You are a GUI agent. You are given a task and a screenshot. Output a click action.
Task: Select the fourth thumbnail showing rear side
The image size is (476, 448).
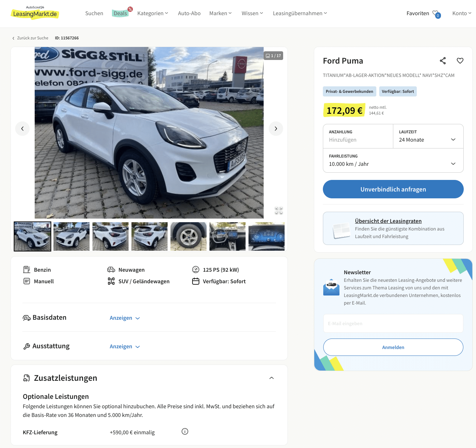150,236
